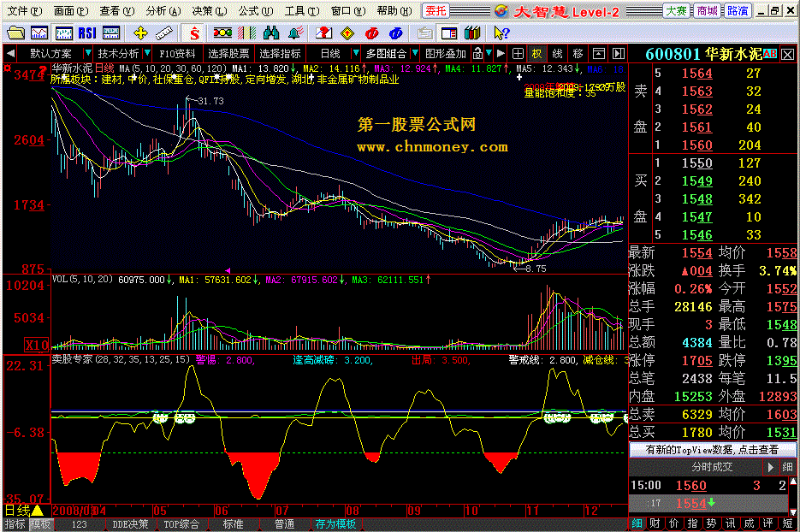Expand the 日线 yellow triangle at bottom-left

[x=38, y=510]
